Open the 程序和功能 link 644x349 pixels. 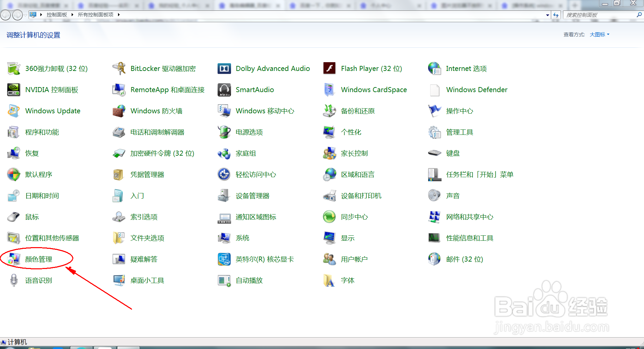tap(42, 132)
